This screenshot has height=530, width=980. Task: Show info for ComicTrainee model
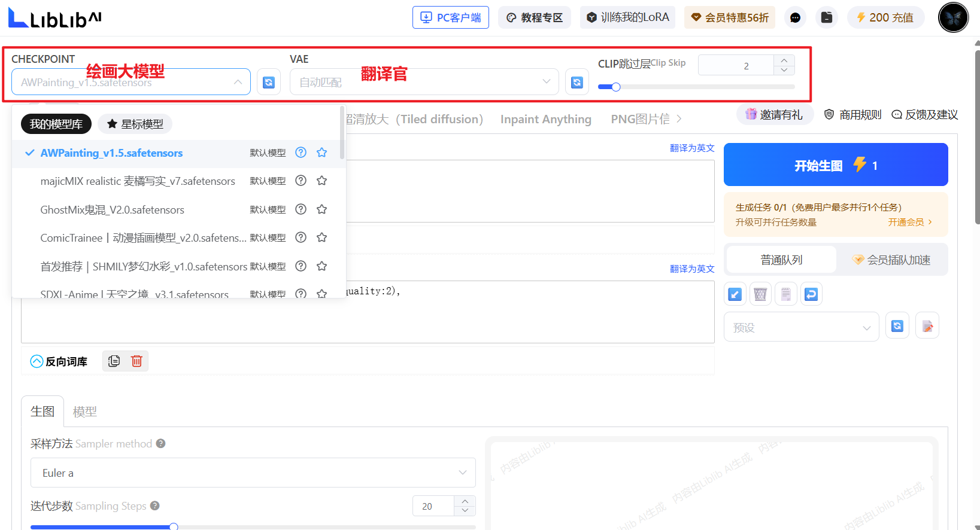[x=301, y=237]
